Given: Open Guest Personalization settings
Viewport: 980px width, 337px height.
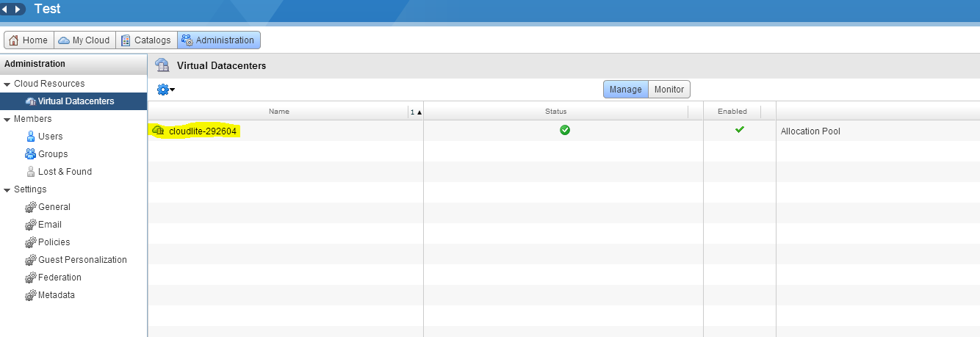Looking at the screenshot, I should pyautogui.click(x=82, y=260).
